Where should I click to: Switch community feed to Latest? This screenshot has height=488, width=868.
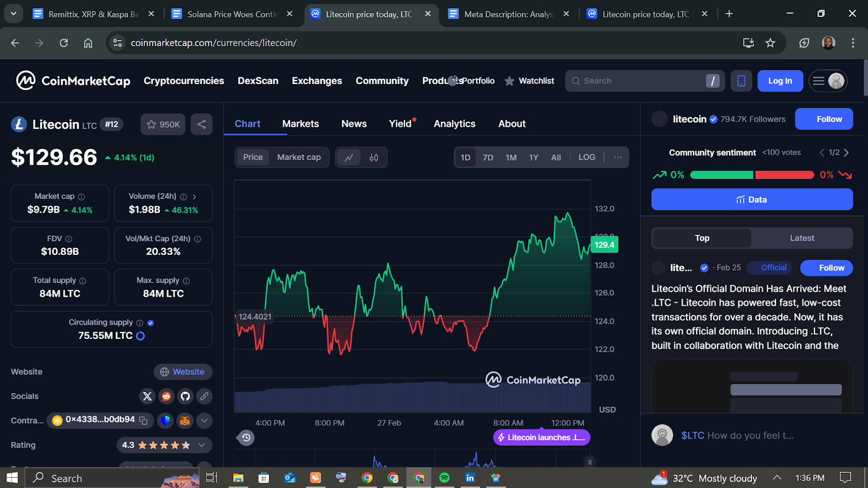click(x=802, y=238)
